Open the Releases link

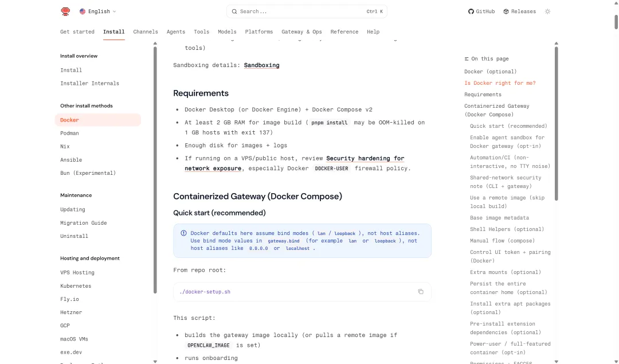pyautogui.click(x=519, y=11)
